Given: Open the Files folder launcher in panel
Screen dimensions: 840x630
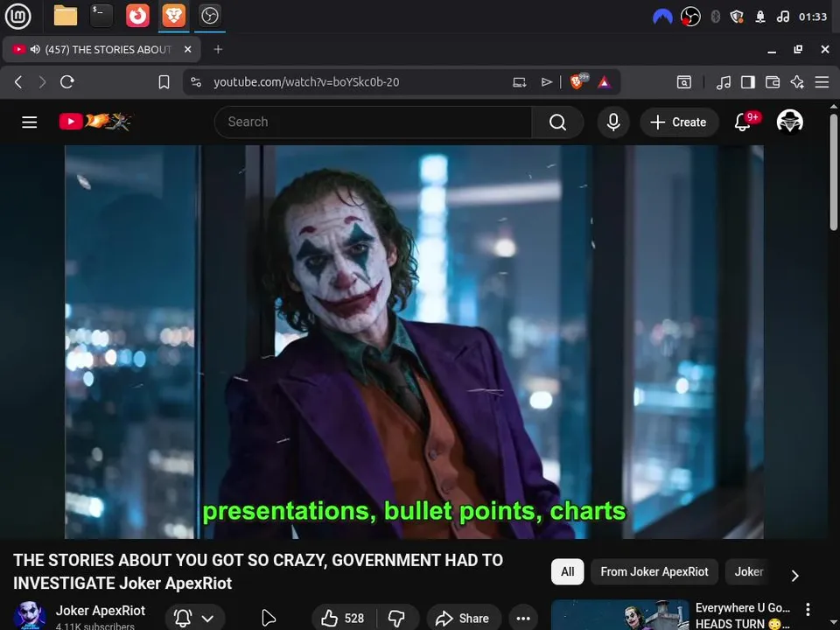Looking at the screenshot, I should tap(66, 16).
